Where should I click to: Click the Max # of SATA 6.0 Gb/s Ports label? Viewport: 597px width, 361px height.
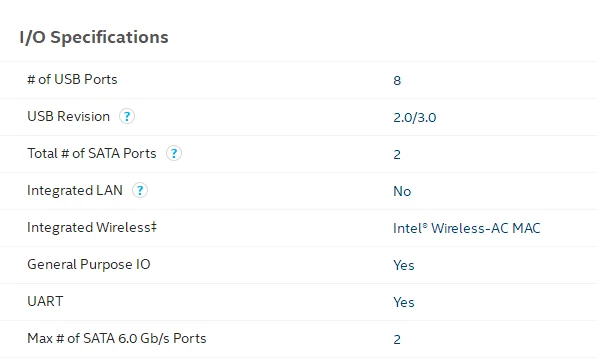coord(117,338)
